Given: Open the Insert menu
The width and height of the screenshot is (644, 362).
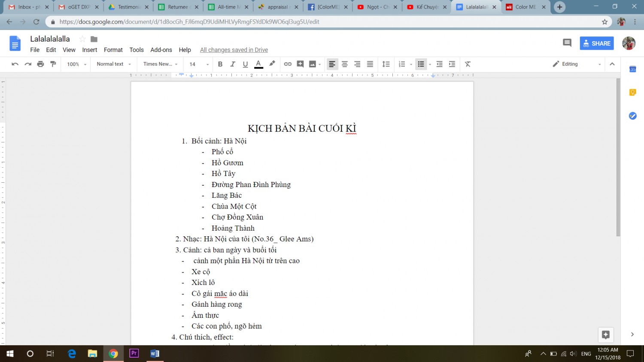Looking at the screenshot, I should click(90, 50).
